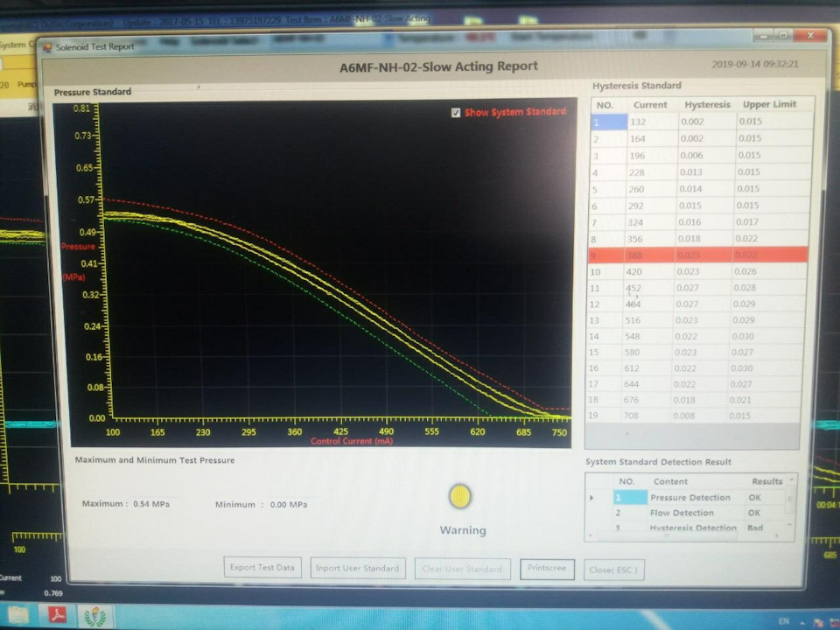This screenshot has height=630, width=840.
Task: Click the NO. column header in Hysteresis table
Action: tap(605, 105)
